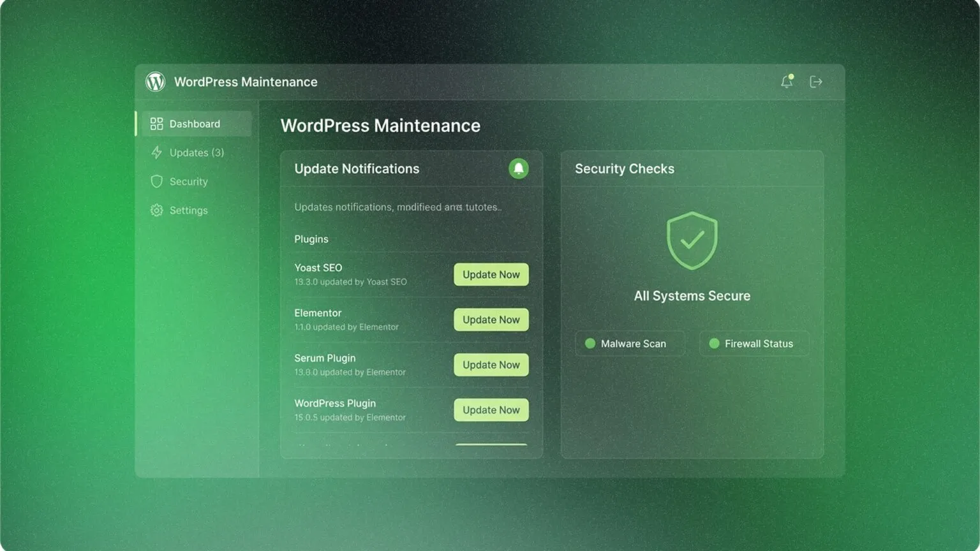Click the large shield checkmark icon

click(x=692, y=240)
